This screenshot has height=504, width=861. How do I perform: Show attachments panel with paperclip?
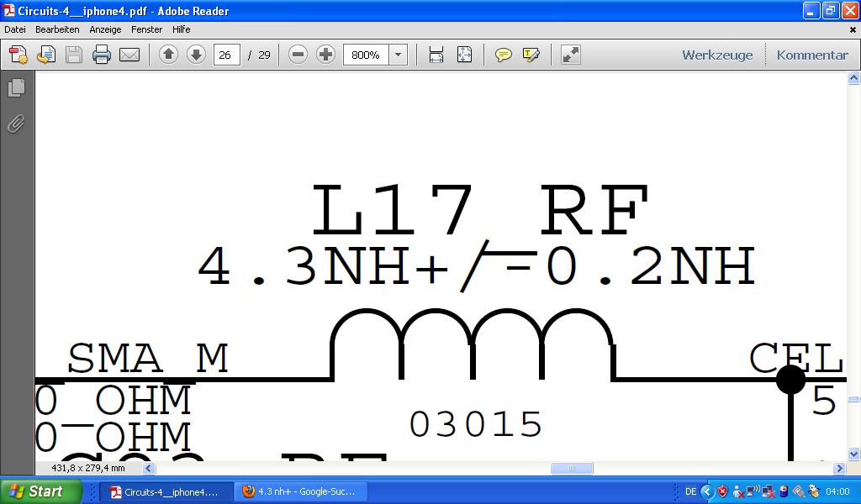coord(16,124)
